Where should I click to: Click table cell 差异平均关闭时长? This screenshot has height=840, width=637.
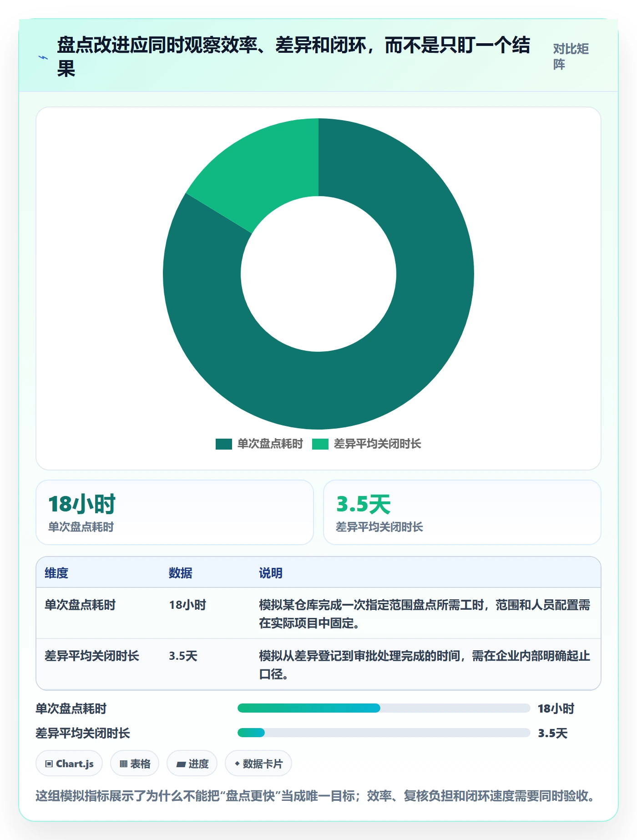tap(92, 656)
